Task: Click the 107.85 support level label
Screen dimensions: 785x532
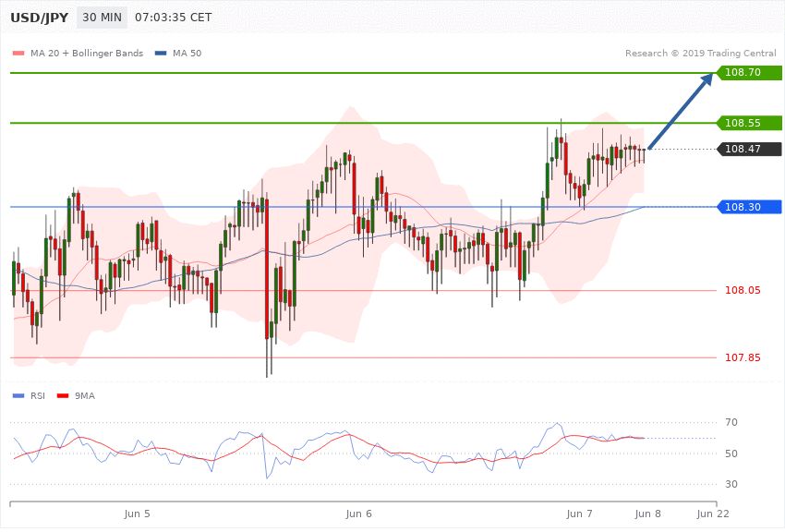Action: [x=743, y=357]
